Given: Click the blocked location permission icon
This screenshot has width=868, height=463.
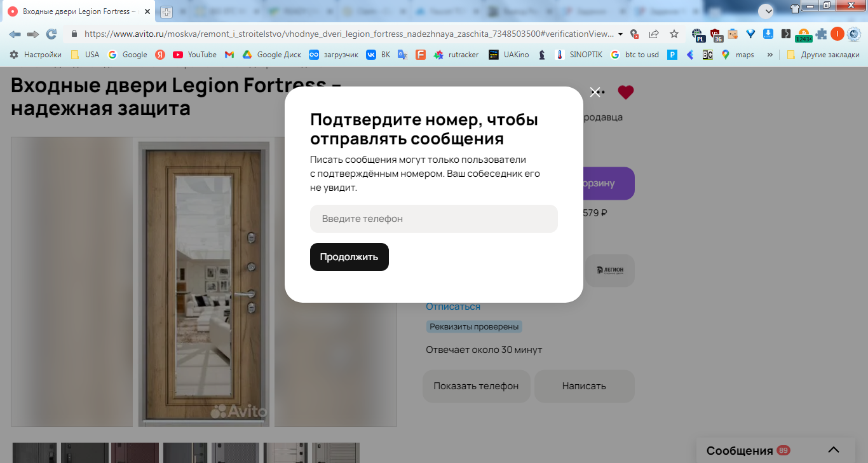Looking at the screenshot, I should coord(634,34).
